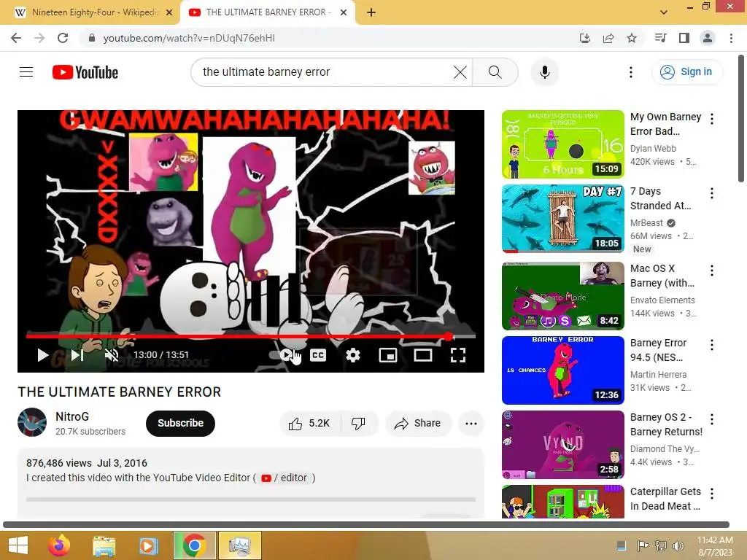Open Barney OS 2 Barney Returns thumbnail
747x560 pixels.
coord(562,445)
